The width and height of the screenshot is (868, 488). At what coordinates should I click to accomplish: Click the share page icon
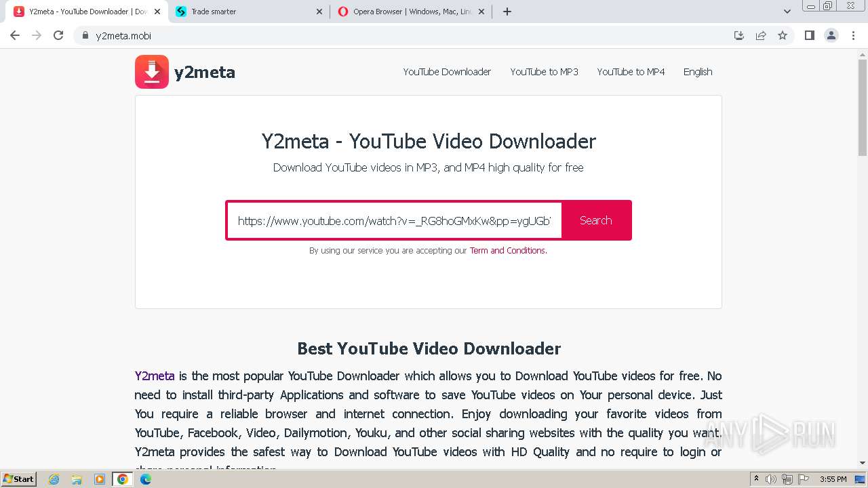[x=761, y=36]
